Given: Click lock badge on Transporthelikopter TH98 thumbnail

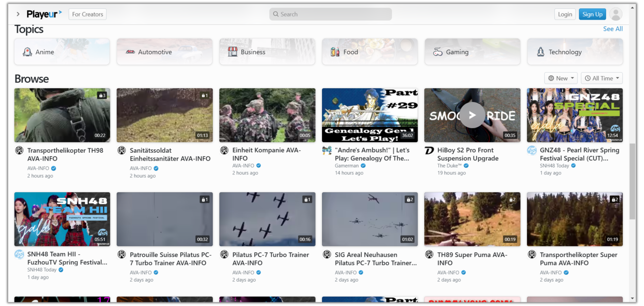Looking at the screenshot, I should click(102, 95).
